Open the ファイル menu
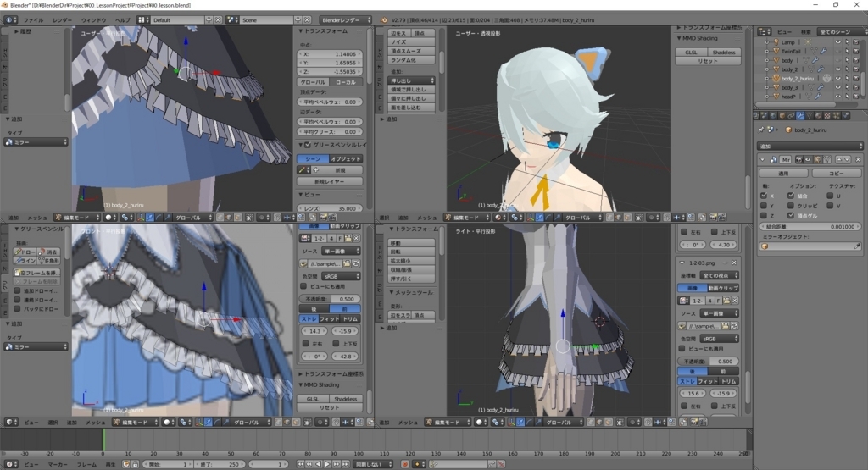Viewport: 868px width, 470px height. tap(33, 20)
